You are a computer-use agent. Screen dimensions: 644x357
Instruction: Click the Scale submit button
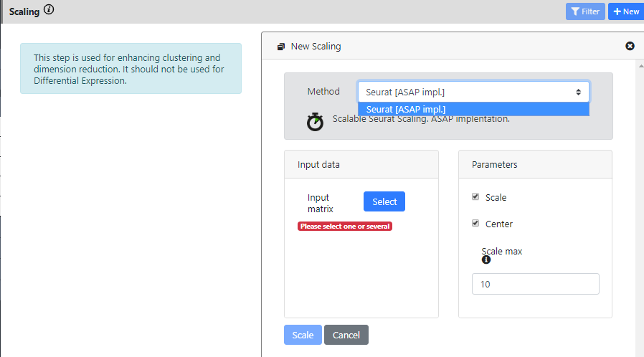303,335
